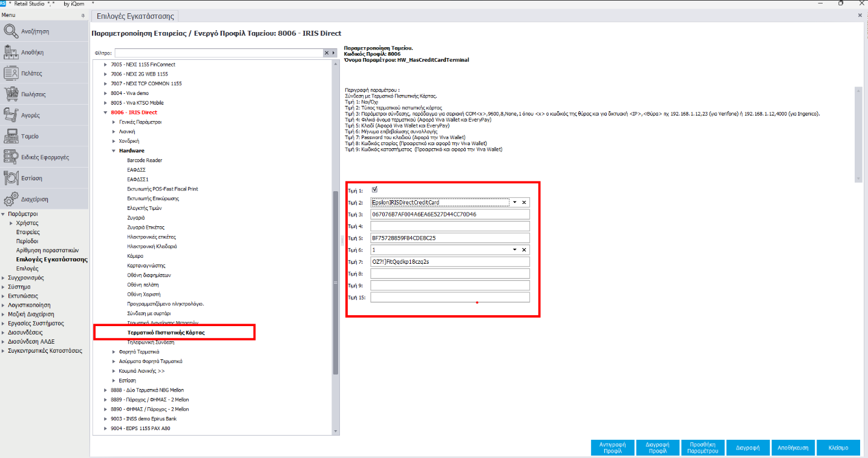Open the Αποθήκη warehouse icon

[x=11, y=53]
